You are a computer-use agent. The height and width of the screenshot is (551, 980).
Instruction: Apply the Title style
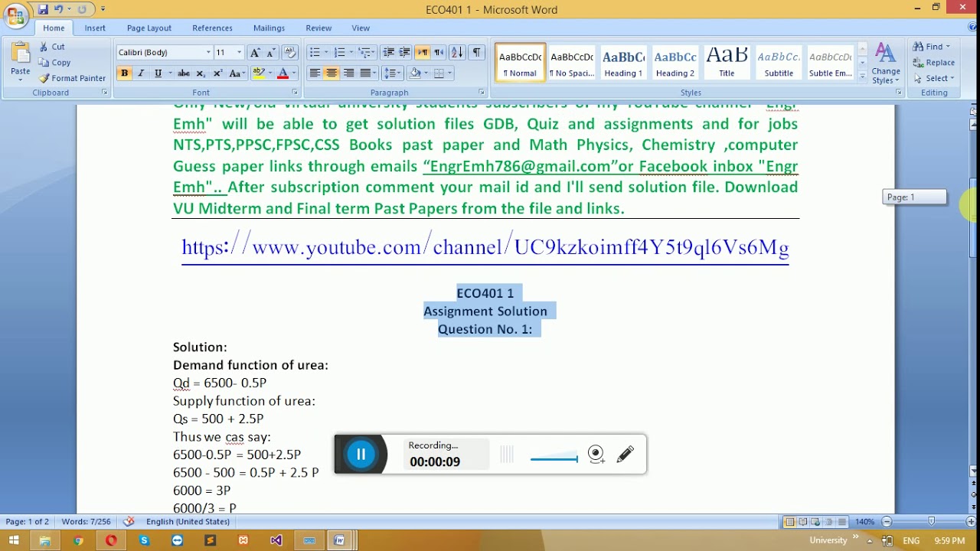pyautogui.click(x=727, y=62)
